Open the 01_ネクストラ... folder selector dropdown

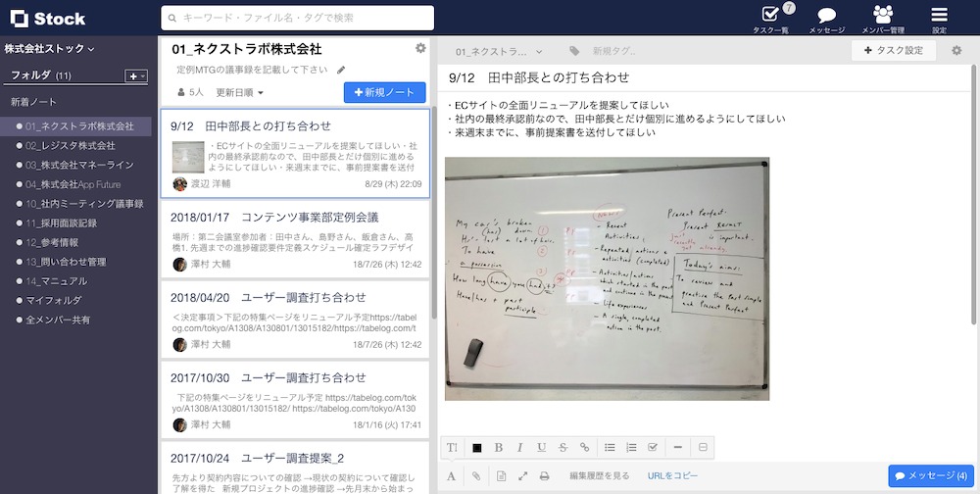coord(499,52)
